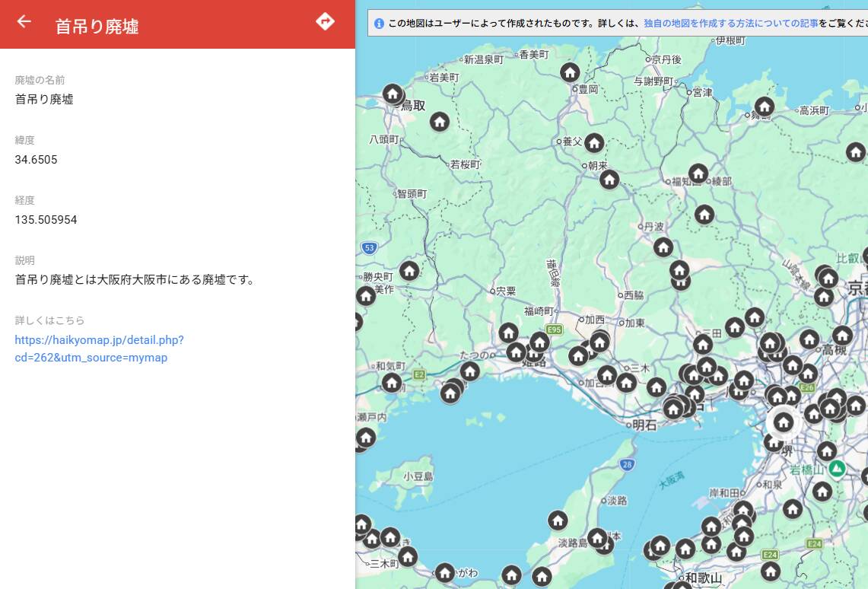This screenshot has height=589, width=868.
Task: Select the house marker north of たつの
Action: pos(508,333)
